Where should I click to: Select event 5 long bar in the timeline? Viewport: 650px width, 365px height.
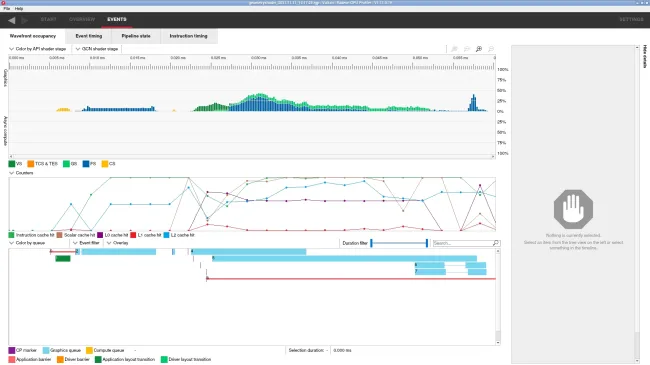click(x=344, y=258)
